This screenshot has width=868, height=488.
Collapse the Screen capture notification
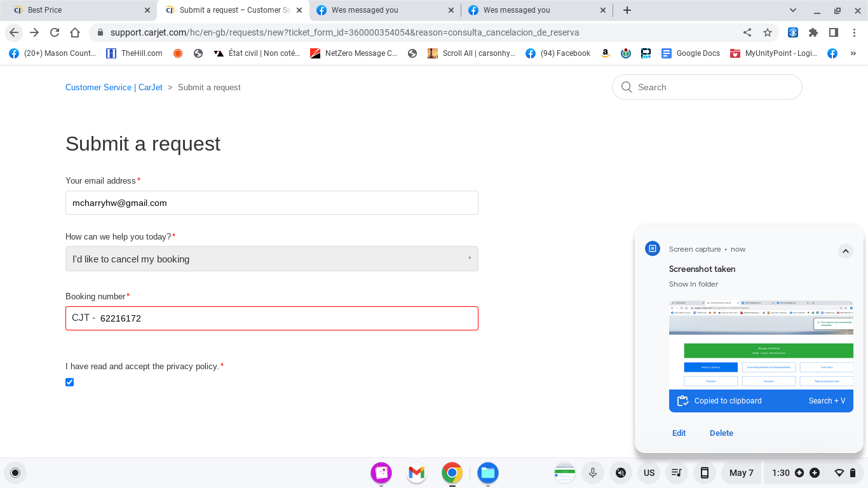845,251
